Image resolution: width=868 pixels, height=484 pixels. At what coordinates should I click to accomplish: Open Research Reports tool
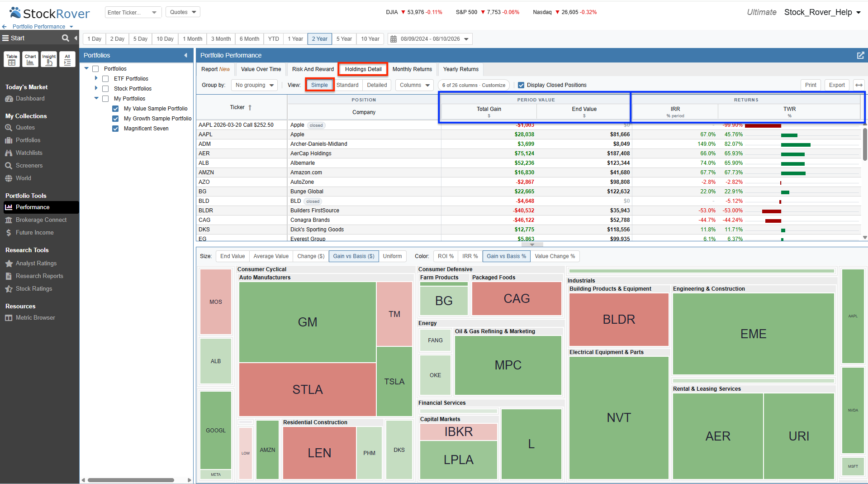click(x=39, y=276)
